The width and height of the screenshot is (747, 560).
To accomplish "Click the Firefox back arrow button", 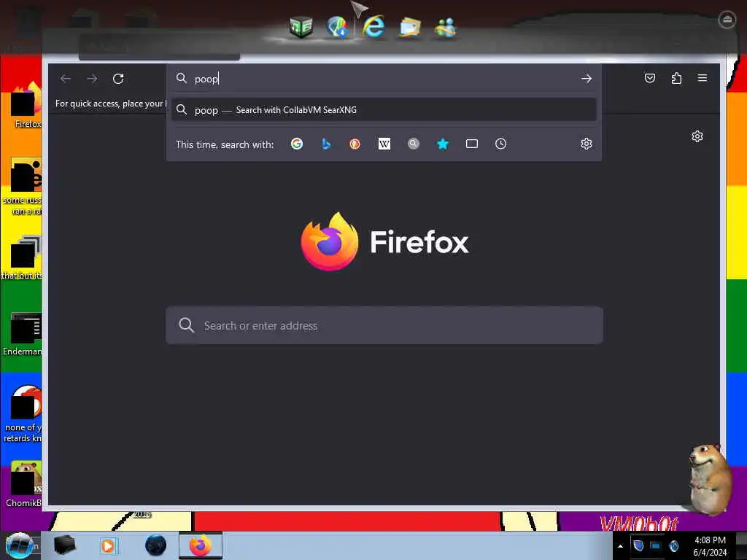I will tap(66, 79).
